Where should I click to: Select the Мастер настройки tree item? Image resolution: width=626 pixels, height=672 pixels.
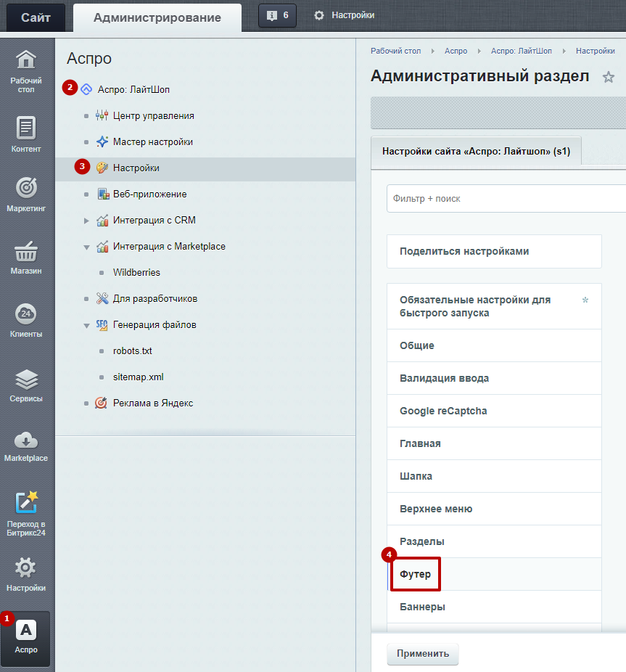(152, 142)
